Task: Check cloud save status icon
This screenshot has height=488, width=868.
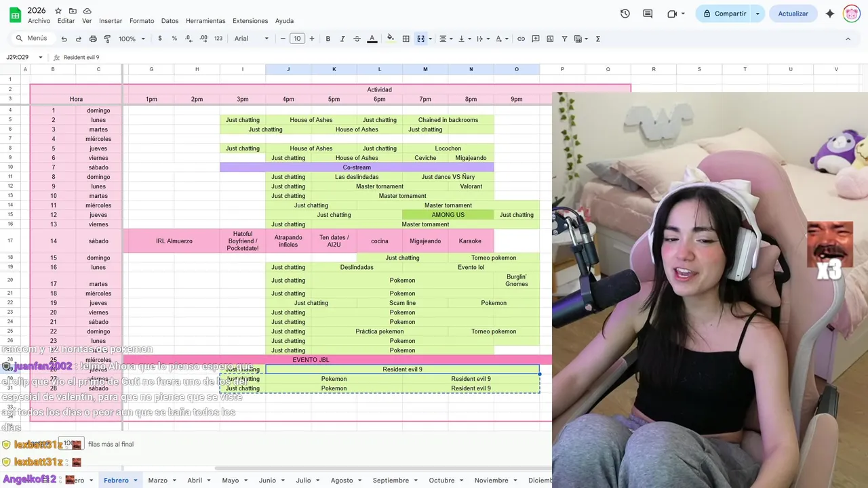Action: 87,11
